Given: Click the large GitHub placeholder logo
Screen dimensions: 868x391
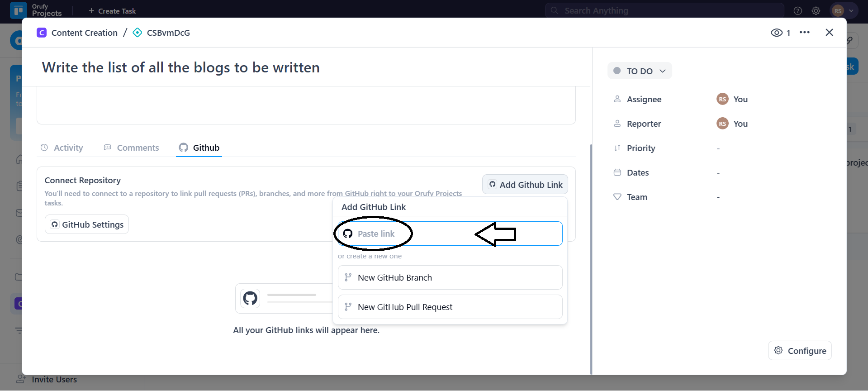Looking at the screenshot, I should coord(250,298).
